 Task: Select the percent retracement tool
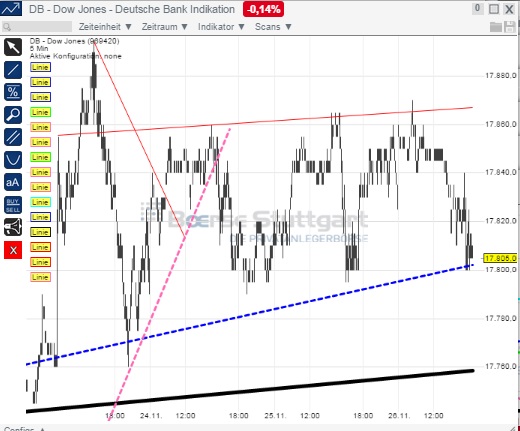(13, 92)
